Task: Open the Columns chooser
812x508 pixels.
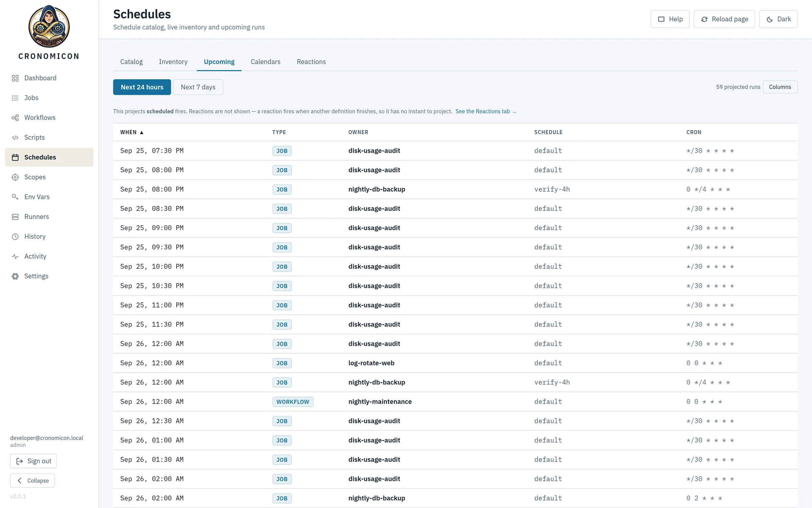Action: [780, 87]
